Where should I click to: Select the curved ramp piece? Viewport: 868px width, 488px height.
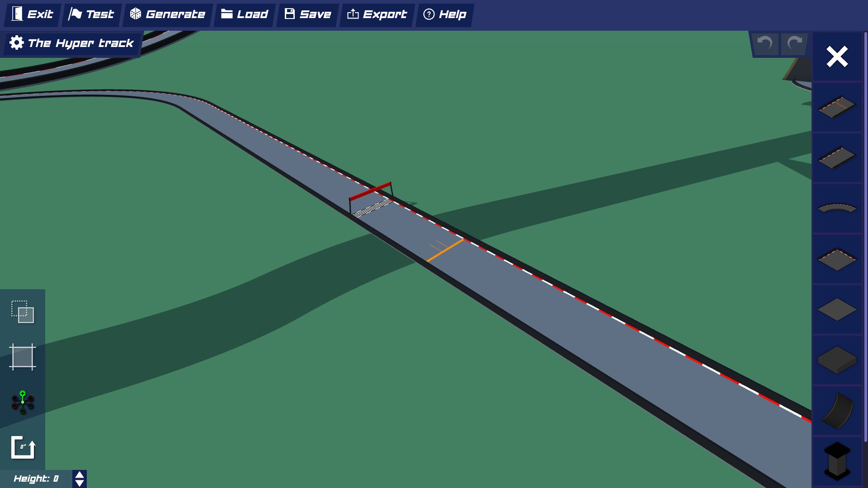(836, 411)
